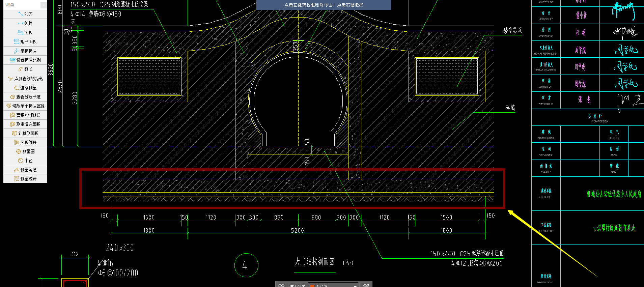644x287 pixels.
Task: Click the vertical dimension 2280
Action: (75, 98)
